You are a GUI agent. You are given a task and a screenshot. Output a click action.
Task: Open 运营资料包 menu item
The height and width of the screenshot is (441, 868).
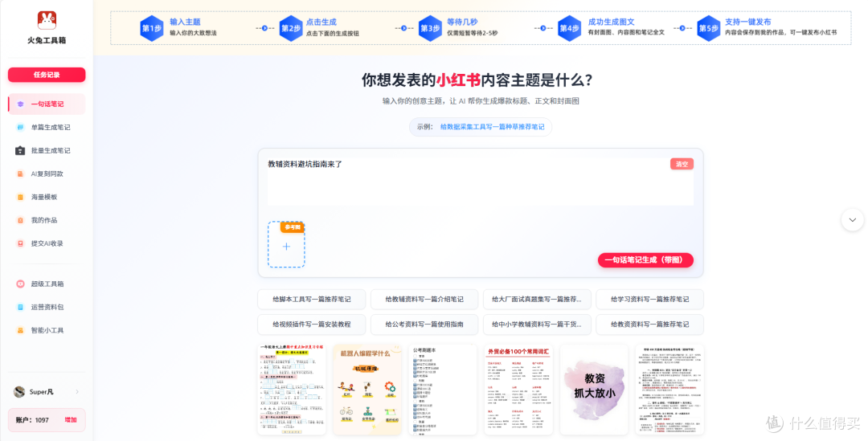click(x=47, y=307)
